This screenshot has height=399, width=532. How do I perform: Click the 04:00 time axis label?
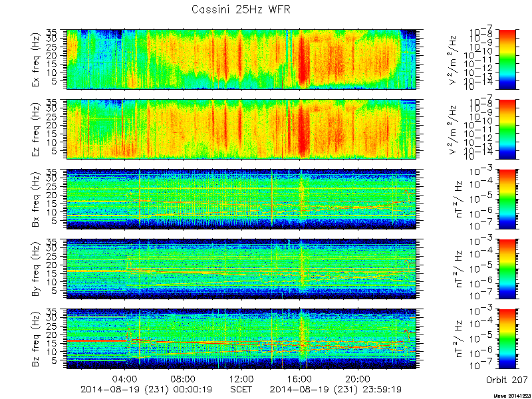point(125,378)
